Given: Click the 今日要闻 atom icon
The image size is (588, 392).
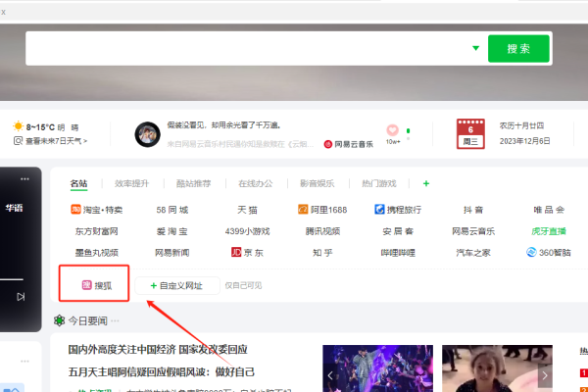Looking at the screenshot, I should [x=59, y=320].
